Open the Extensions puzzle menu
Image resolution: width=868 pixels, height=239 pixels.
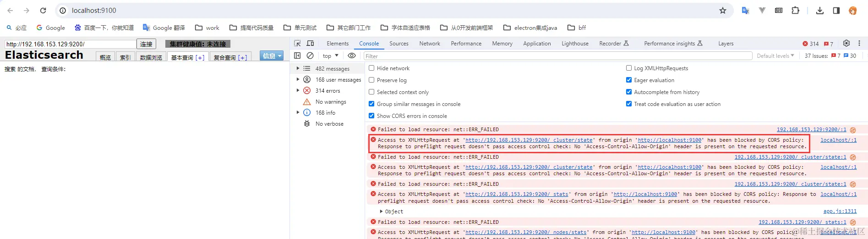pos(796,10)
